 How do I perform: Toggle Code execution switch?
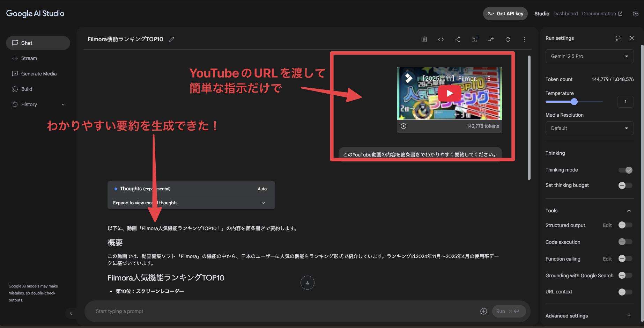(626, 242)
